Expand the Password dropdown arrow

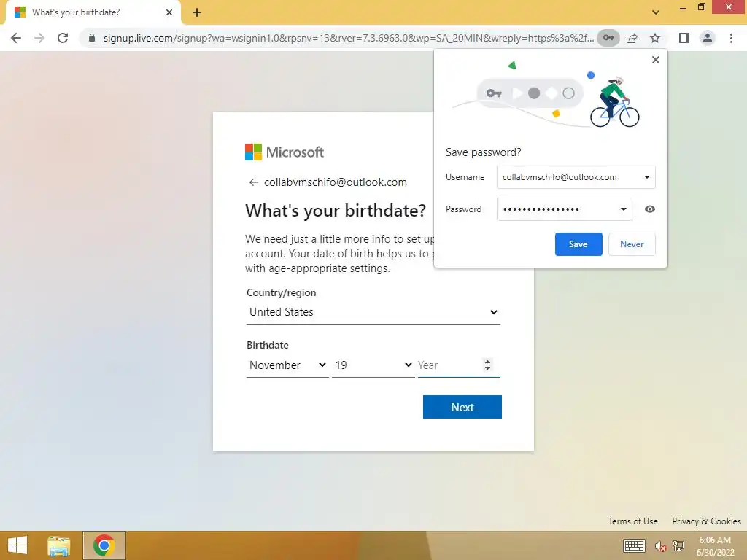(623, 209)
